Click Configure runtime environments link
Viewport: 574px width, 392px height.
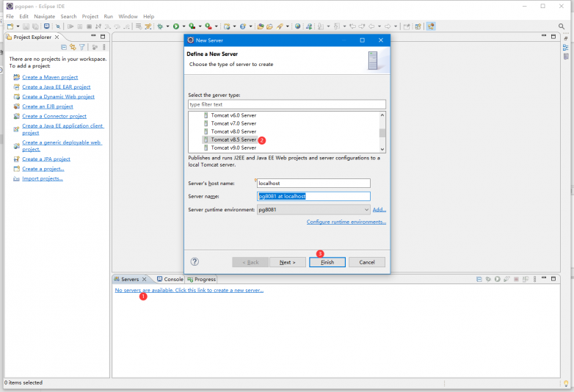pyautogui.click(x=346, y=222)
